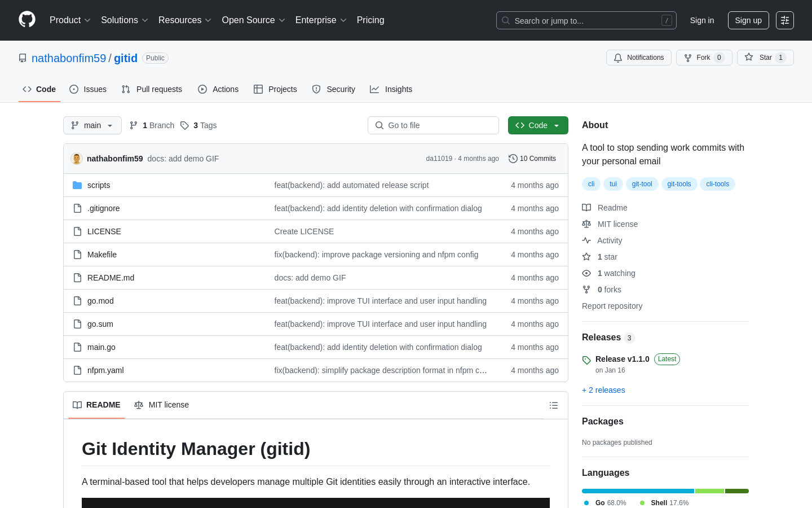Focus the Search or jump to field

coord(586,20)
